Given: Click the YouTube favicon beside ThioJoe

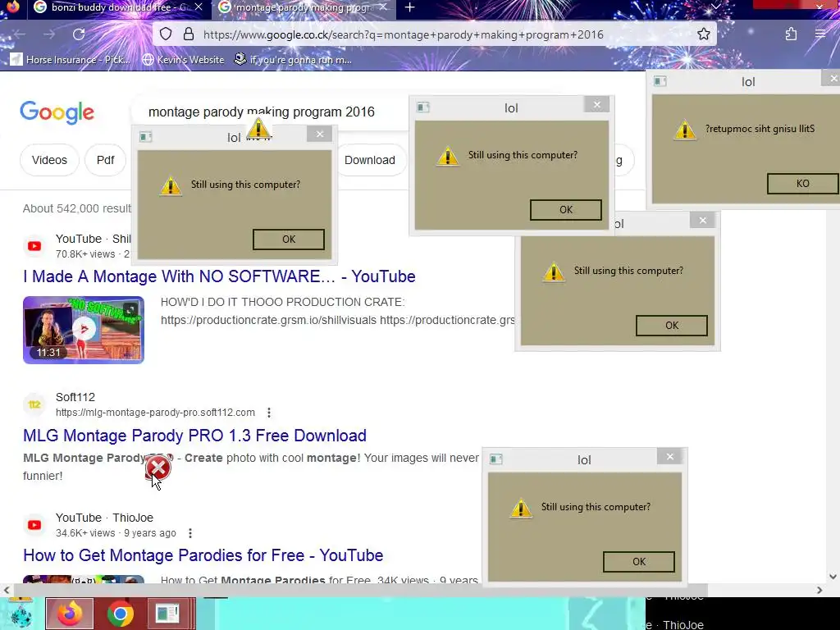Looking at the screenshot, I should pos(34,525).
